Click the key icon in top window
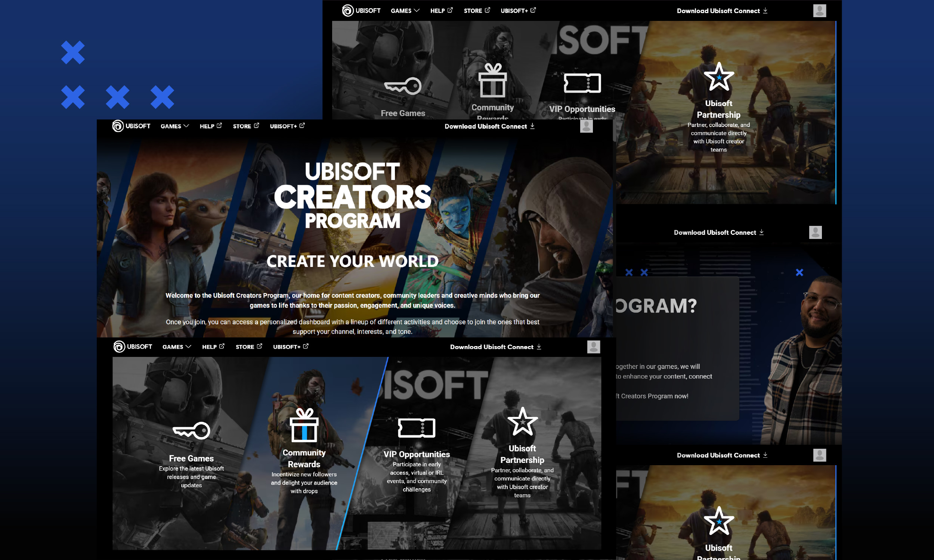The image size is (934, 560). 403,86
